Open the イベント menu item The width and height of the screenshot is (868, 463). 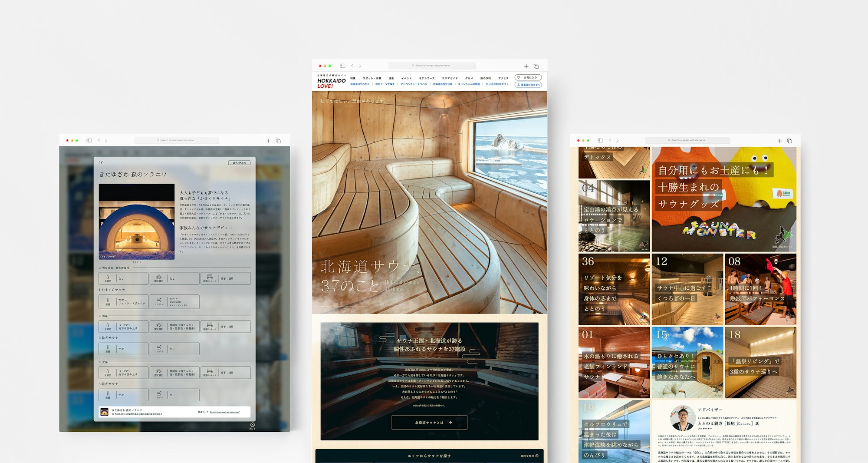click(x=406, y=78)
